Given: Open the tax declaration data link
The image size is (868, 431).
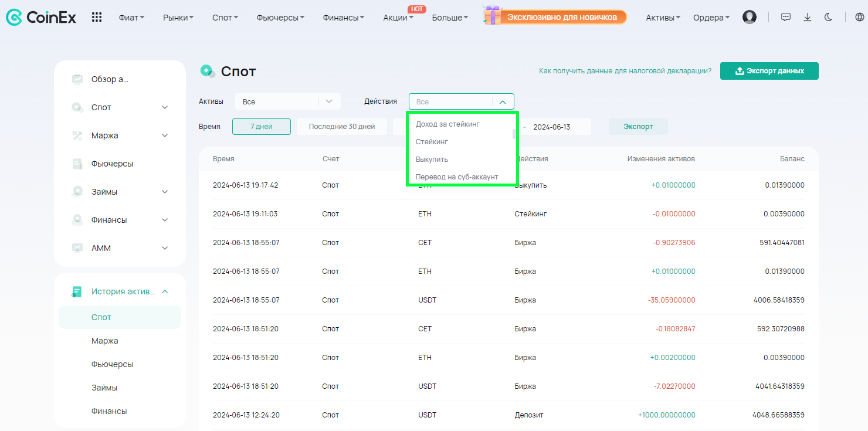Looking at the screenshot, I should tap(625, 71).
